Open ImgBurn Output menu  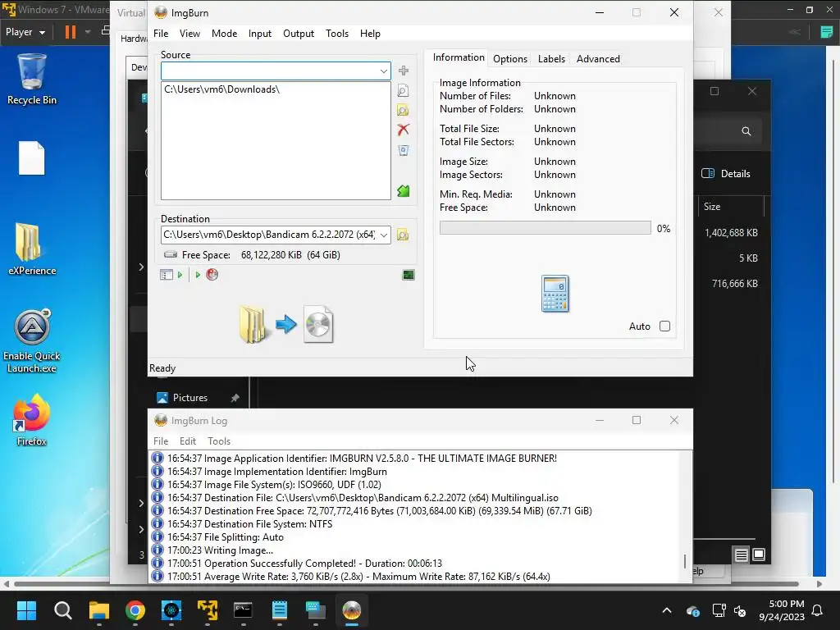point(299,33)
